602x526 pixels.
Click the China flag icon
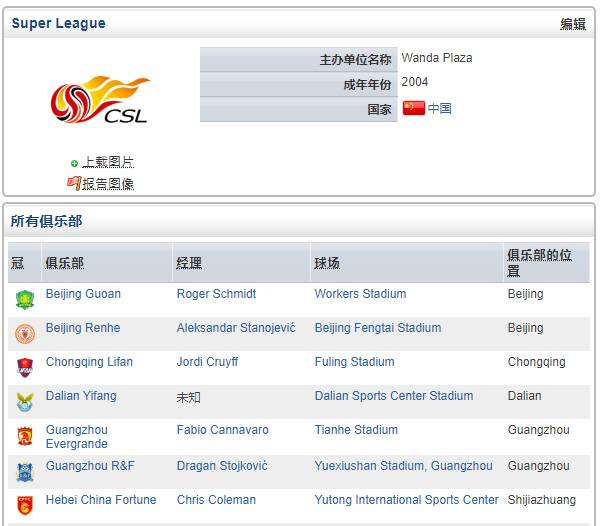[x=413, y=108]
